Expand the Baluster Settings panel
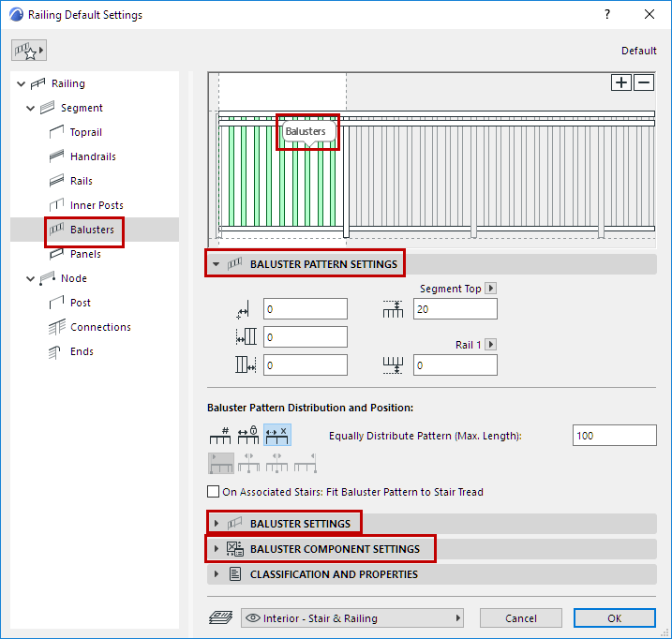This screenshot has height=639, width=672. click(217, 524)
